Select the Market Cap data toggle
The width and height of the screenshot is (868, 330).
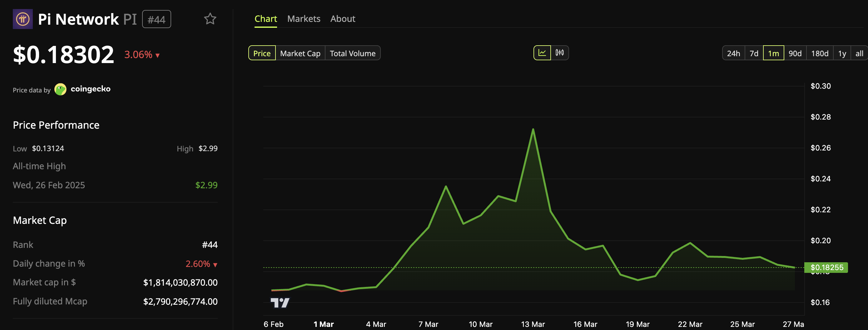(300, 53)
